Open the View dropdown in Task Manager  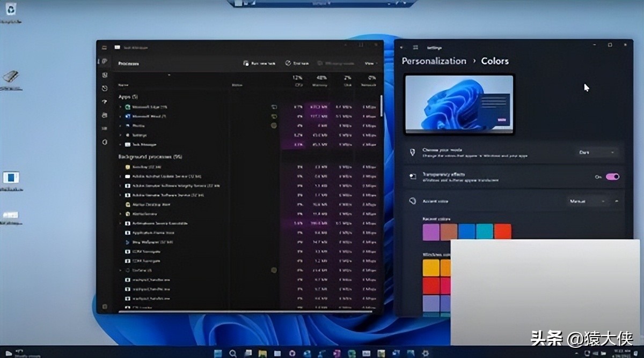click(370, 63)
